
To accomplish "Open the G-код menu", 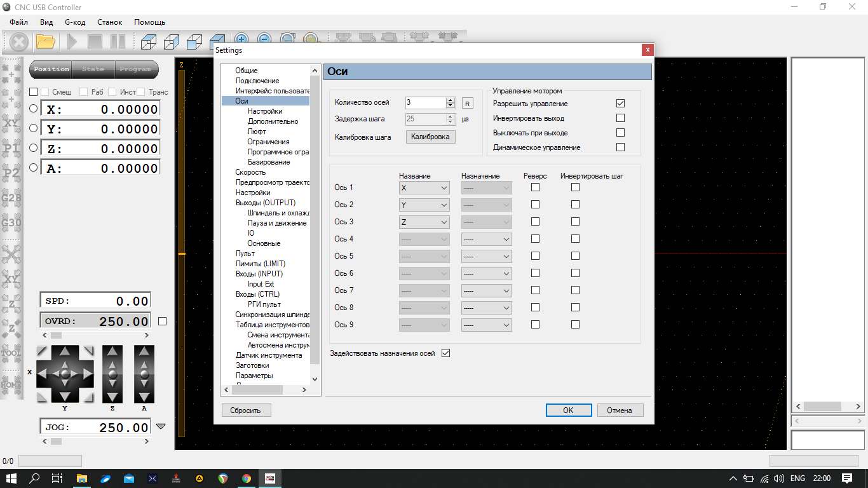I will click(75, 22).
